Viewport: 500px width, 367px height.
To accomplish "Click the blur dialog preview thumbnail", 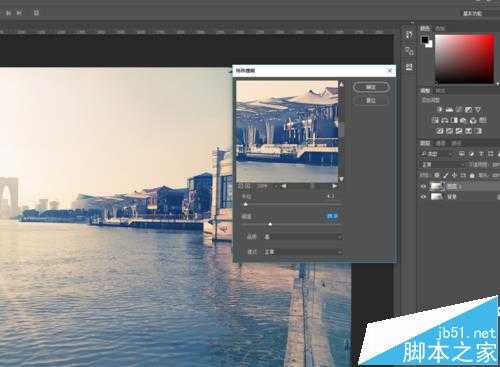I will [287, 131].
